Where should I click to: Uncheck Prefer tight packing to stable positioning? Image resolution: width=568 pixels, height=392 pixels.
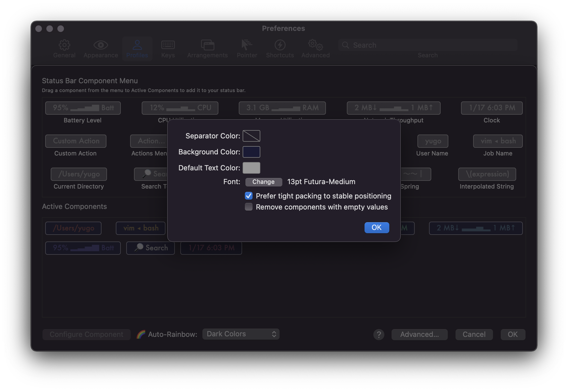tap(249, 196)
